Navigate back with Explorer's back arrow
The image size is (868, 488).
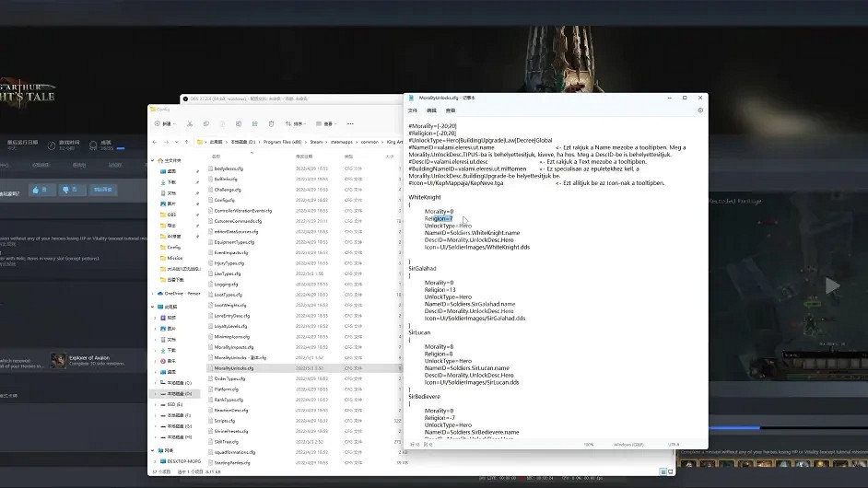click(x=156, y=142)
